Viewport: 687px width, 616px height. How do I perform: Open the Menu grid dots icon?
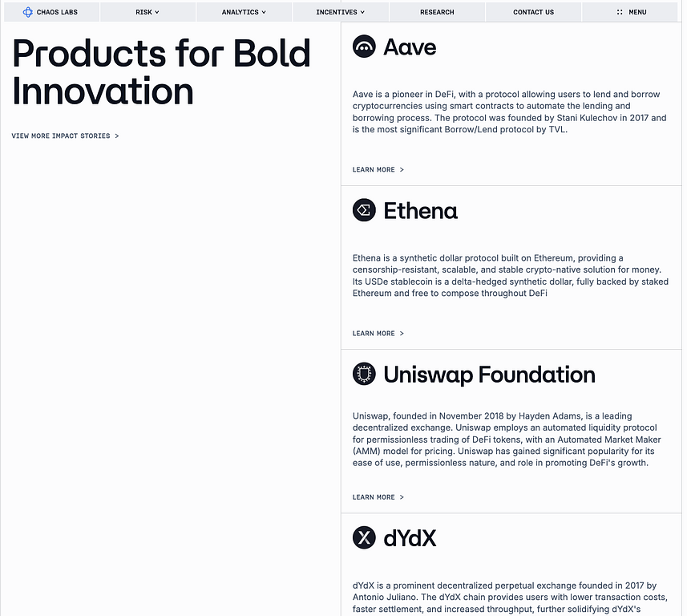coord(620,12)
